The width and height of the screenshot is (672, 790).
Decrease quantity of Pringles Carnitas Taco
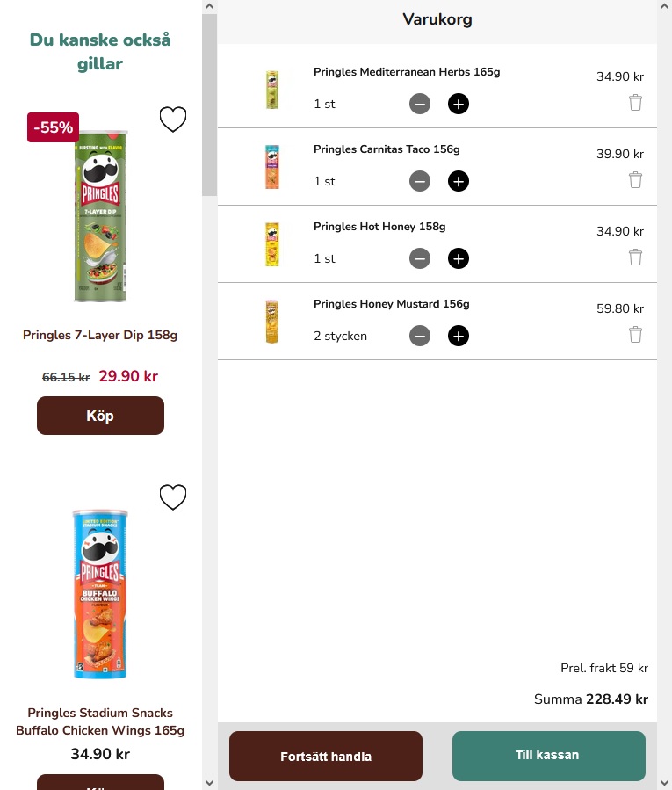tap(420, 181)
